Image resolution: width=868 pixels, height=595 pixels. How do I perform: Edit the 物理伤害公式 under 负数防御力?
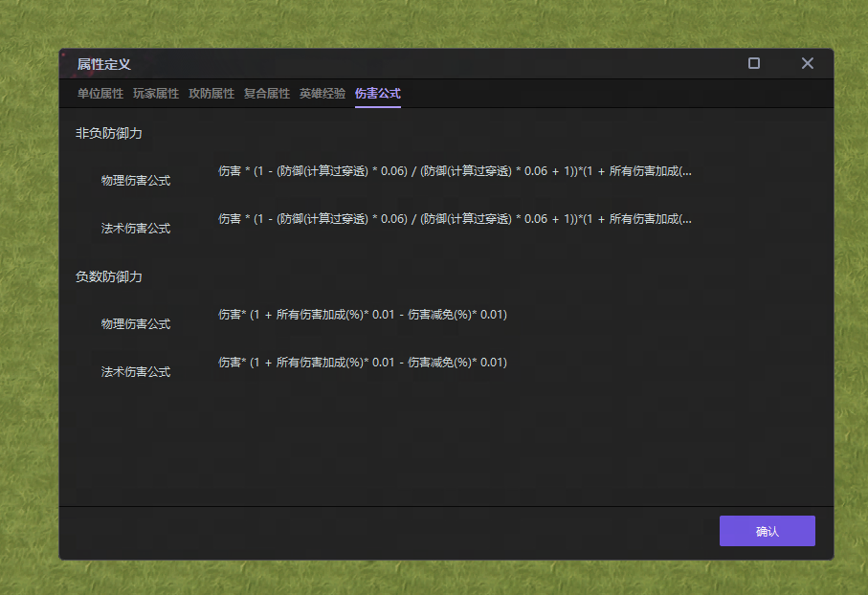tap(362, 314)
